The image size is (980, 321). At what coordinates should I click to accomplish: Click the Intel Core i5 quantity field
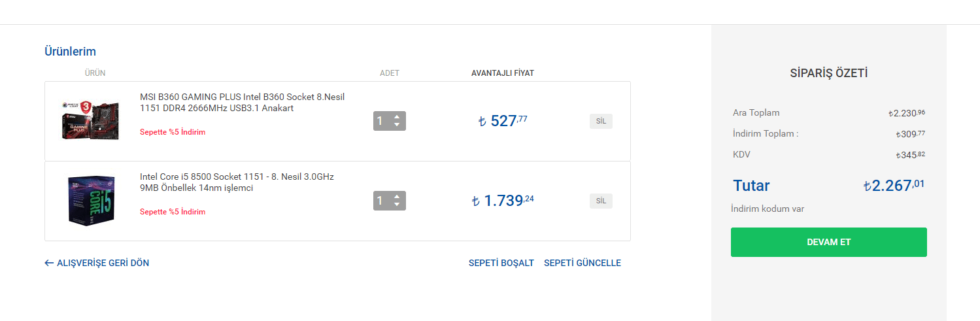pos(381,201)
